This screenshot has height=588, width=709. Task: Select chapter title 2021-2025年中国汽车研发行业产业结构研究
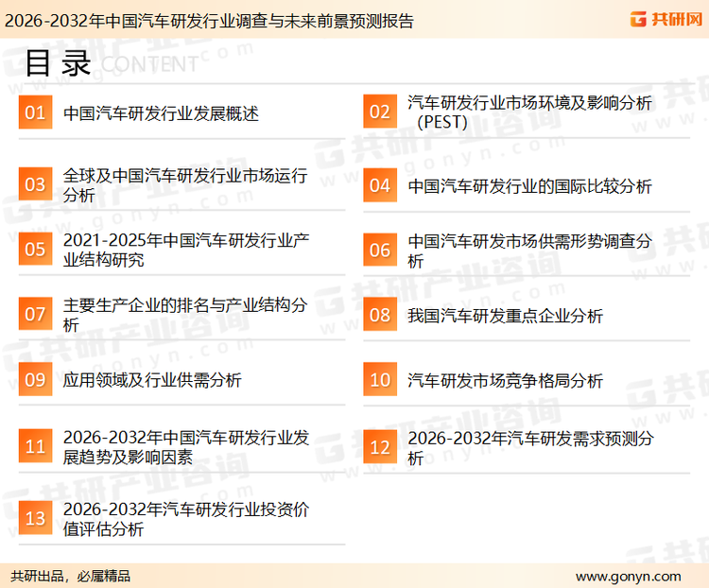[x=186, y=250]
